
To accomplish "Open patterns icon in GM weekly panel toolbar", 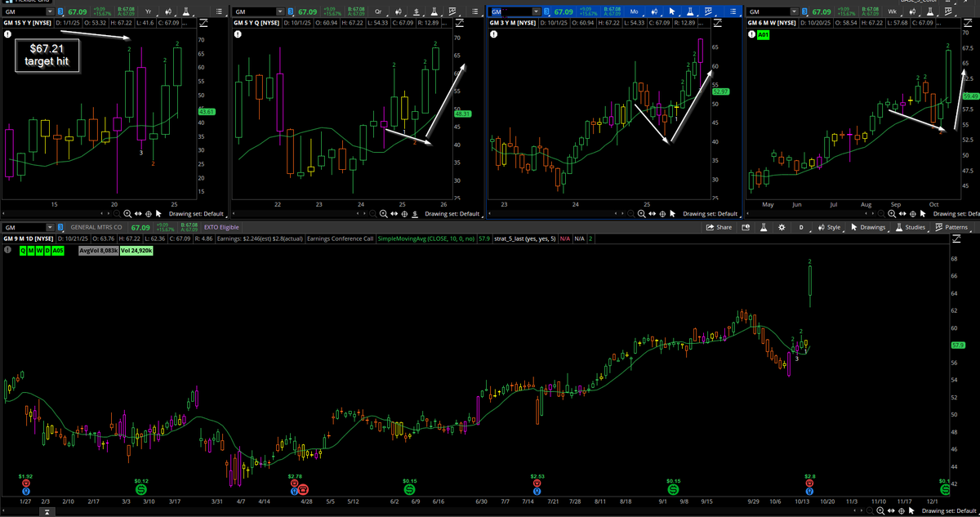I will tap(948, 11).
